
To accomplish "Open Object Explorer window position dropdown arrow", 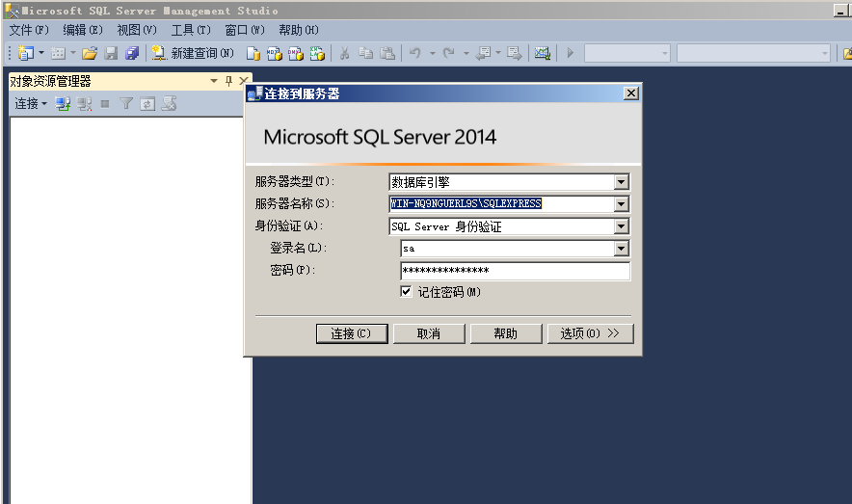I will (214, 81).
